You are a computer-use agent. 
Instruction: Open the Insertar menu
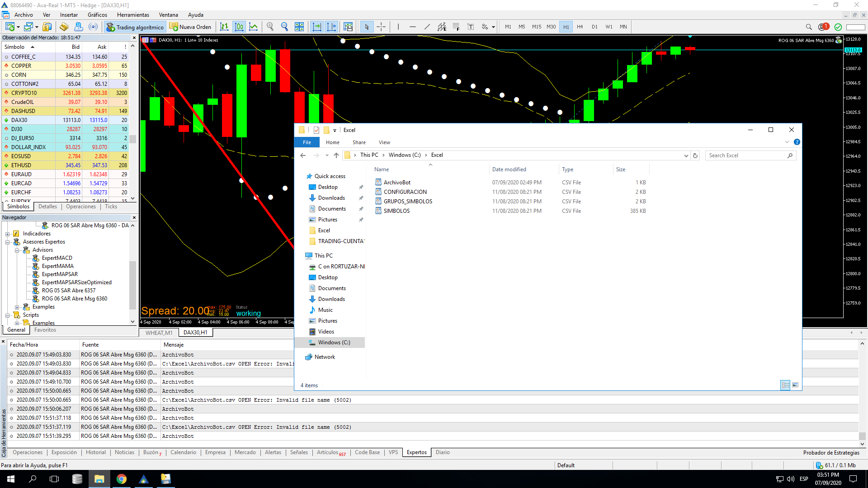coord(69,15)
